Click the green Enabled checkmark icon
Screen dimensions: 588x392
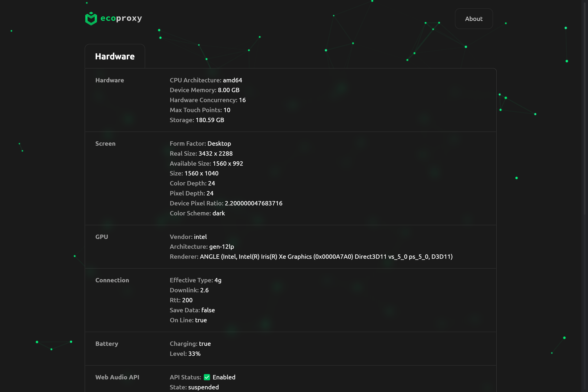207,377
